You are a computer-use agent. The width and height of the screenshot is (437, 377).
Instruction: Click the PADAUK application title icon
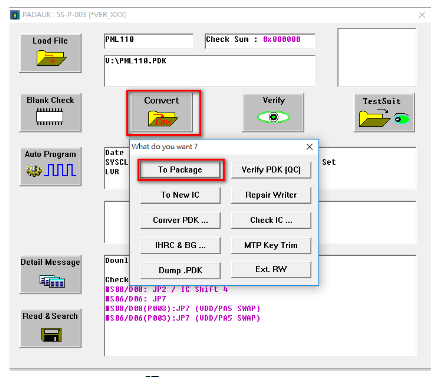pos(15,15)
